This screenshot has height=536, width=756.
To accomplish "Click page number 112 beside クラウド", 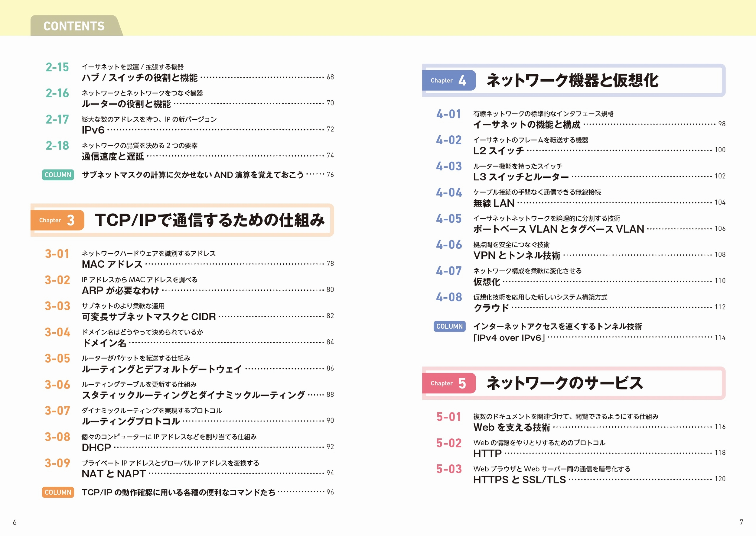I will [x=720, y=307].
